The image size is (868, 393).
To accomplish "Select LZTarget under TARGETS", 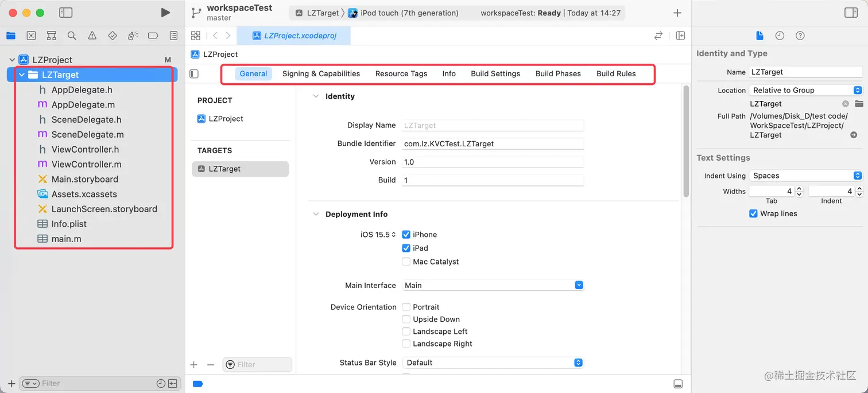I will click(241, 169).
